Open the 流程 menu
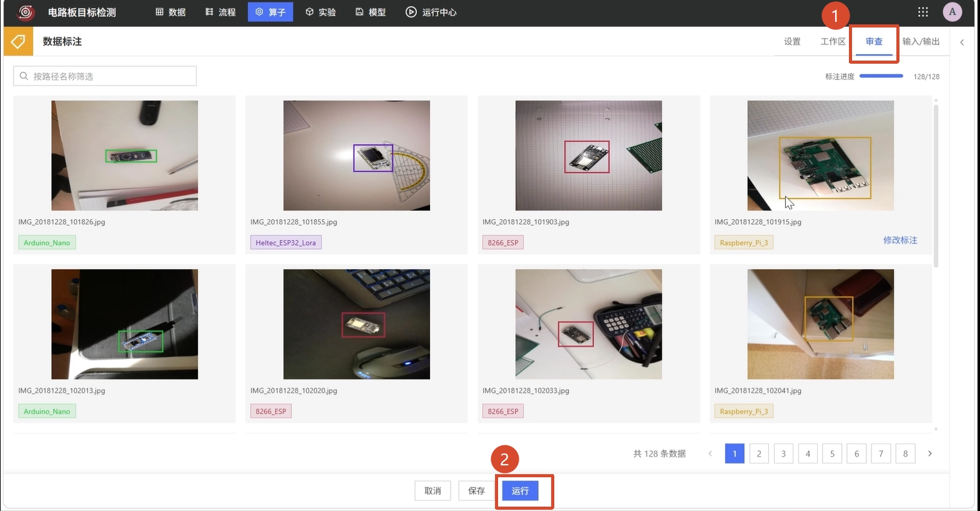980x511 pixels. (x=220, y=12)
